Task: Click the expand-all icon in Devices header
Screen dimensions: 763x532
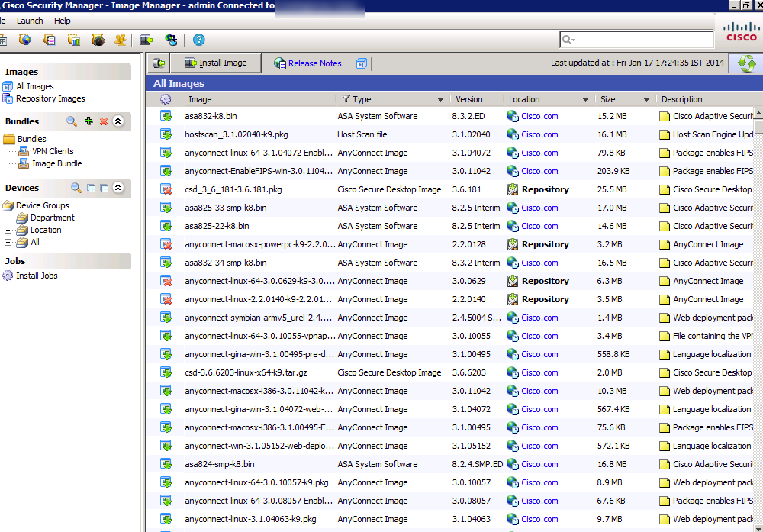Action: point(92,188)
